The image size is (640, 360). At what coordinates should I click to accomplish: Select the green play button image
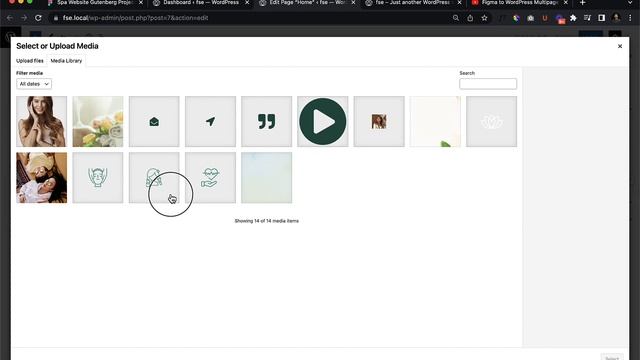pos(323,121)
